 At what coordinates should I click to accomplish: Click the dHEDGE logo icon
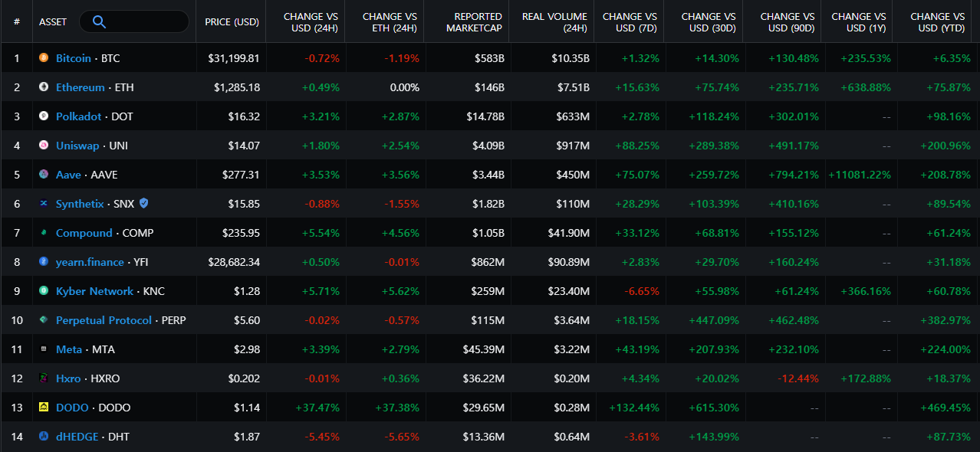(44, 437)
